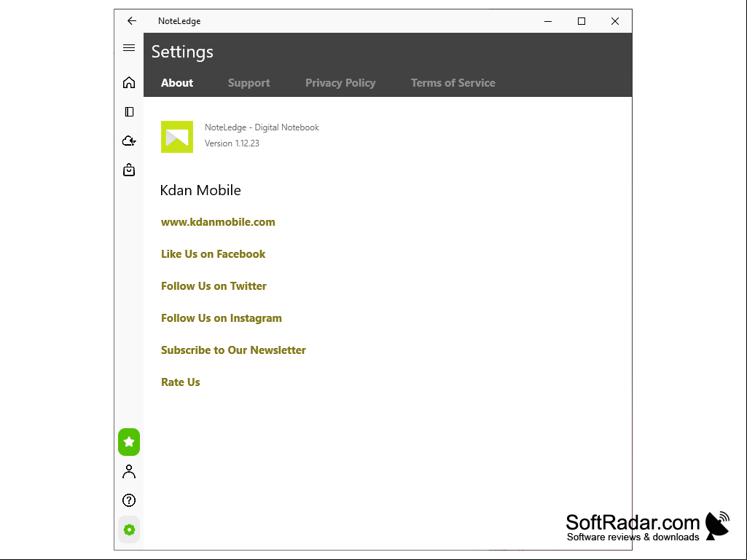Switch to the Support tab
Viewport: 747px width, 560px height.
(249, 83)
